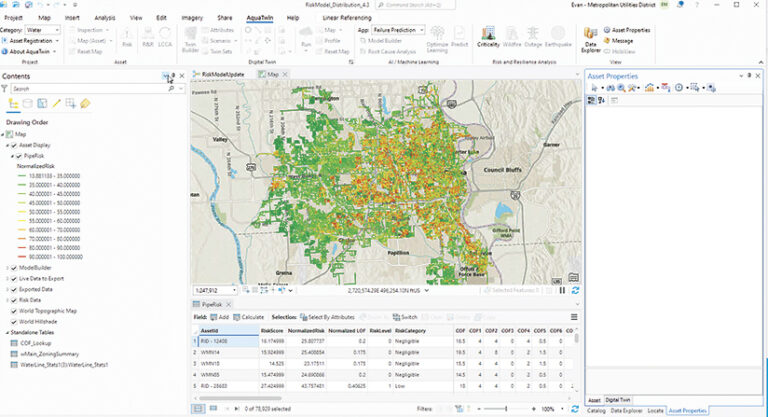Refresh the attribute table
This screenshot has height=417, width=768.
coord(575,409)
